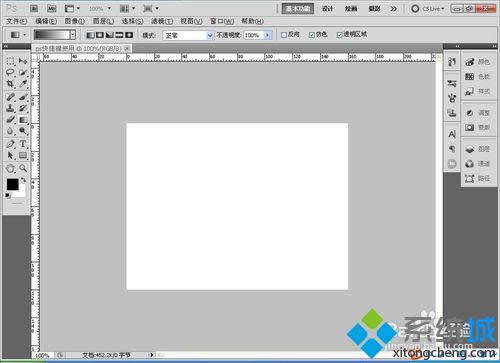Select the Horizontal Type tool
The image size is (500, 363).
pyautogui.click(x=23, y=144)
